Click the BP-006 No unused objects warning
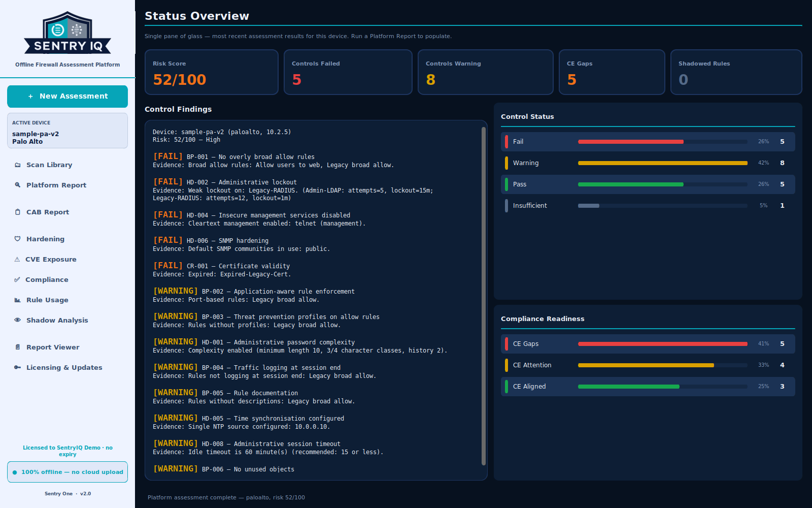The height and width of the screenshot is (508, 812). [224, 469]
